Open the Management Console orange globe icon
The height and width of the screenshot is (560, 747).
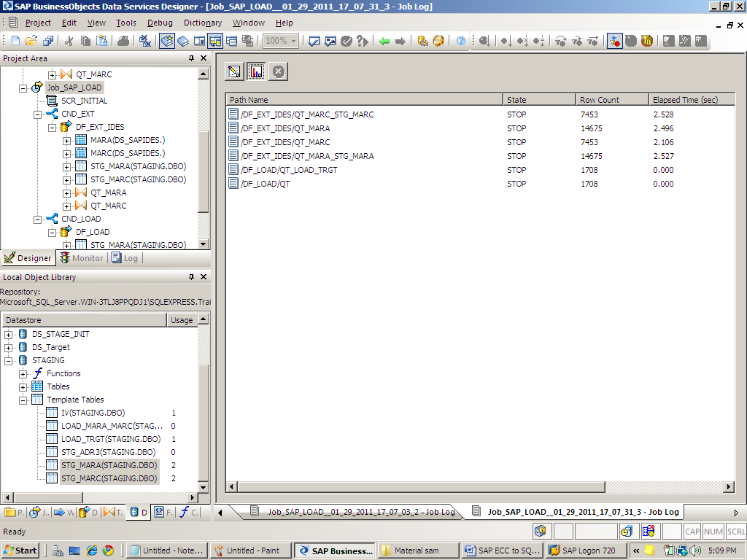[438, 41]
